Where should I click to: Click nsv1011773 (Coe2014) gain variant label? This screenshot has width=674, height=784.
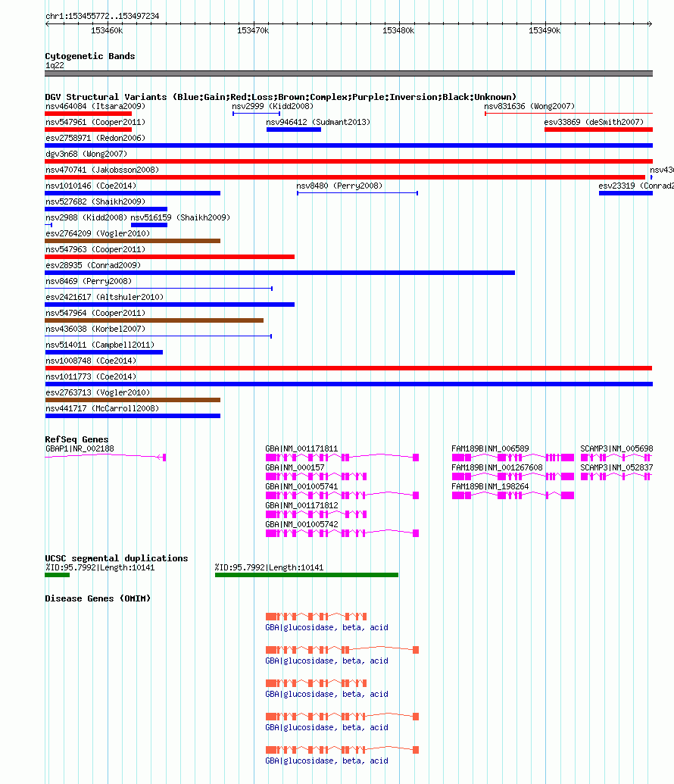(x=91, y=377)
